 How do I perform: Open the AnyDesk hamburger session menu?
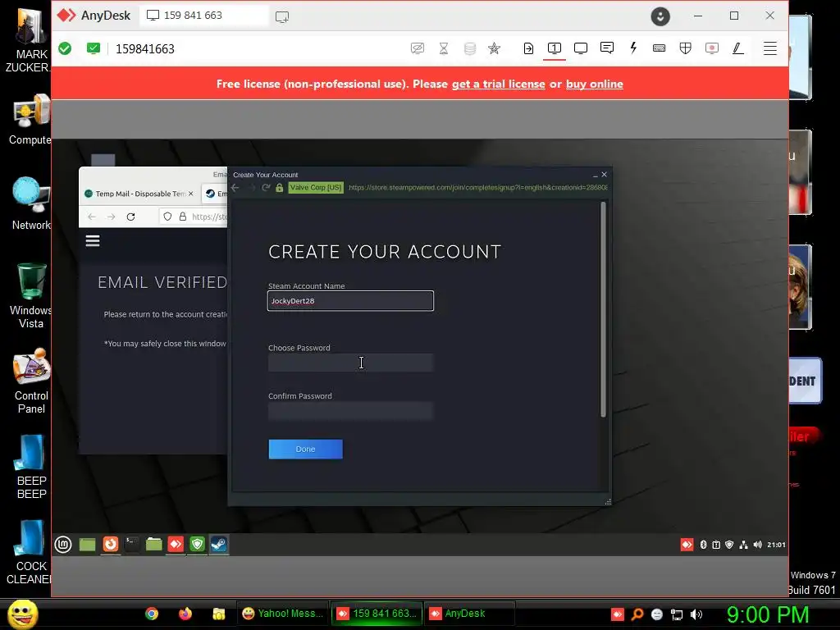769,48
